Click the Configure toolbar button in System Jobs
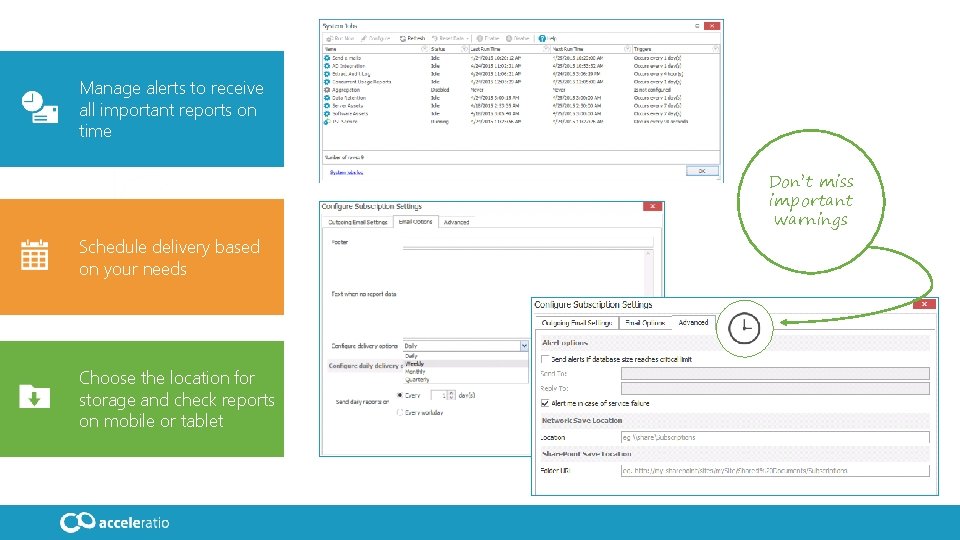 pyautogui.click(x=375, y=39)
